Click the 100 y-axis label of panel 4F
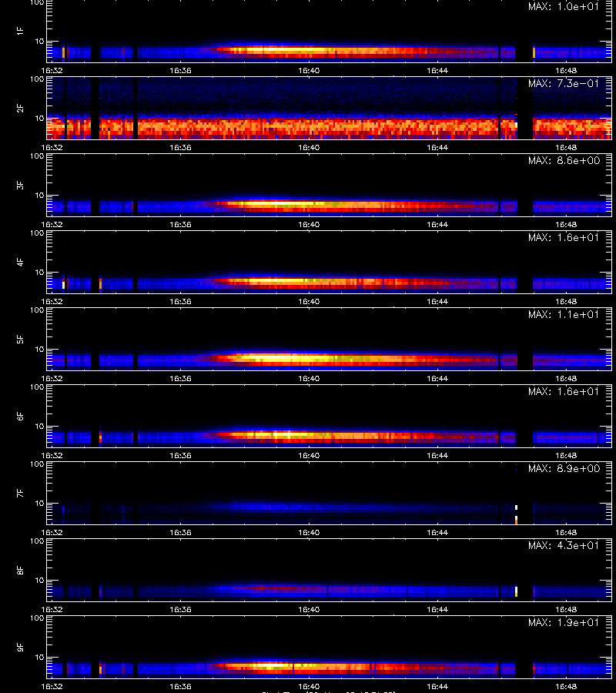The image size is (616, 693). [x=37, y=233]
